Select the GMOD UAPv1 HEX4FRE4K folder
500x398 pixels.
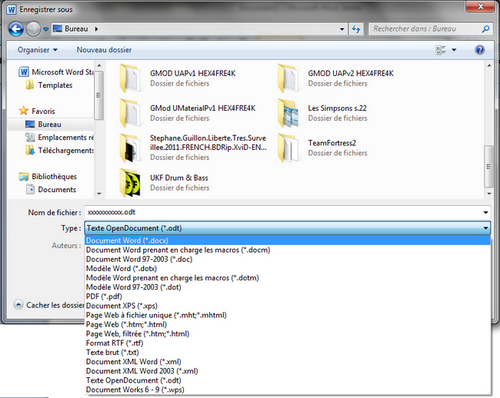178,78
